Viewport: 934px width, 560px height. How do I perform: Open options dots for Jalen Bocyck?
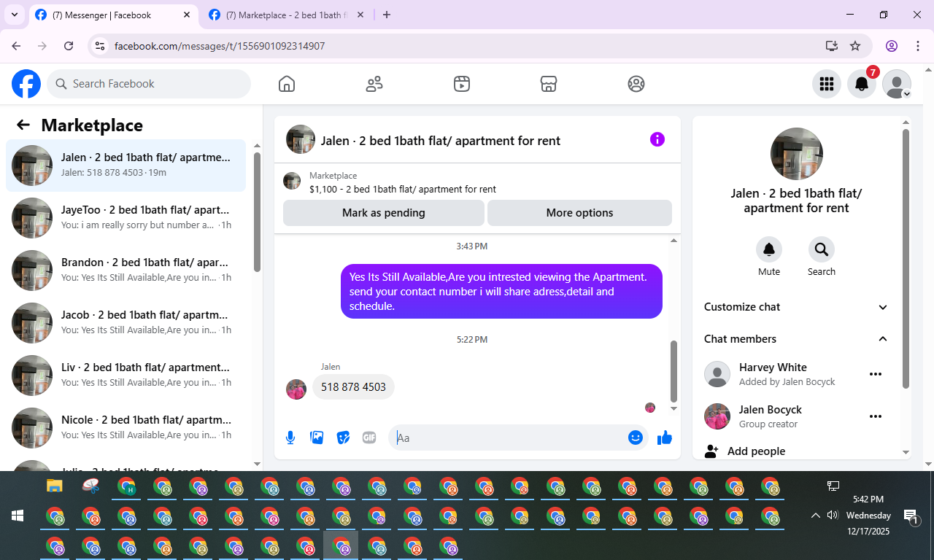(x=876, y=416)
